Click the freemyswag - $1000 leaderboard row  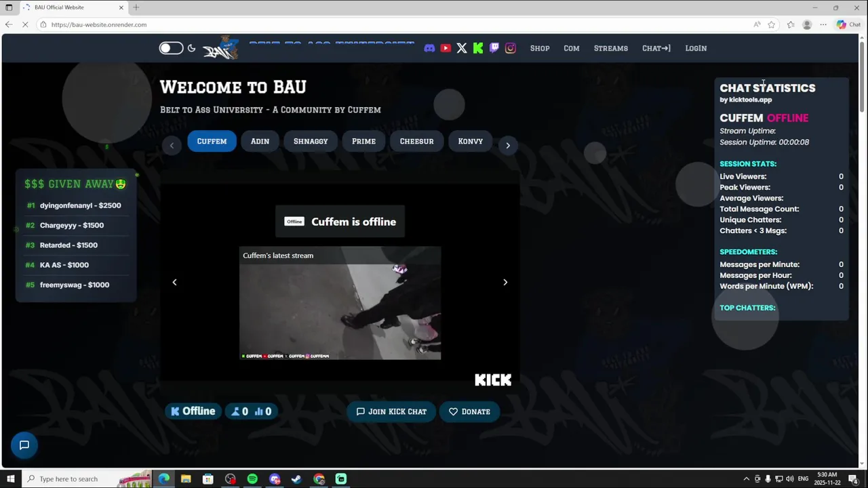click(76, 285)
